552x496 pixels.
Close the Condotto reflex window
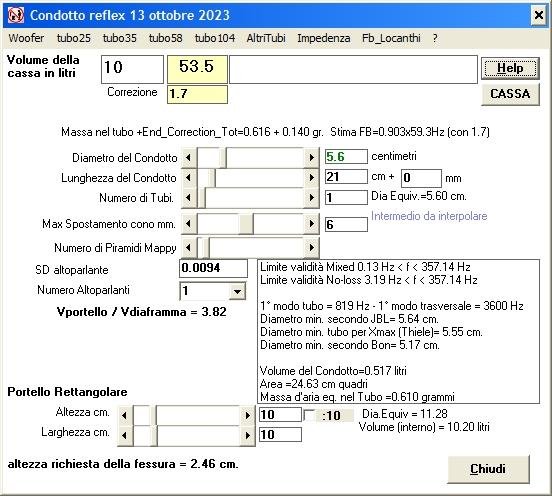[x=539, y=15]
